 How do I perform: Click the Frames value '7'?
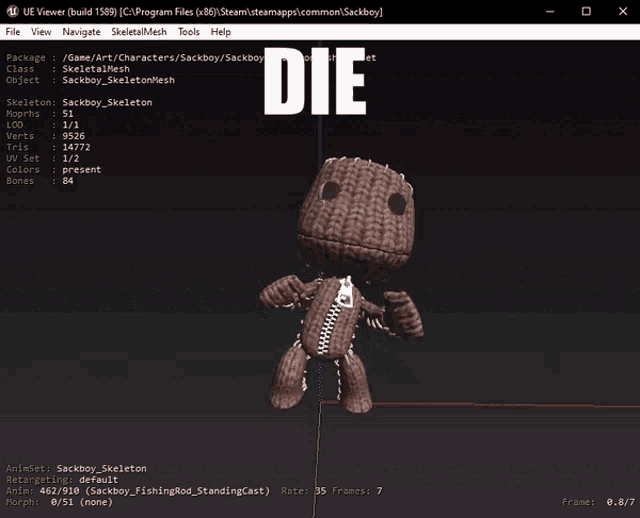click(x=380, y=491)
